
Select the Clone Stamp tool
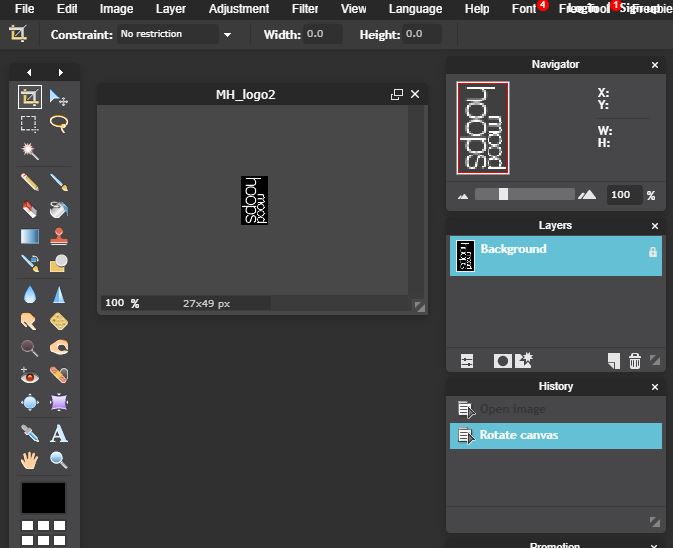(59, 237)
